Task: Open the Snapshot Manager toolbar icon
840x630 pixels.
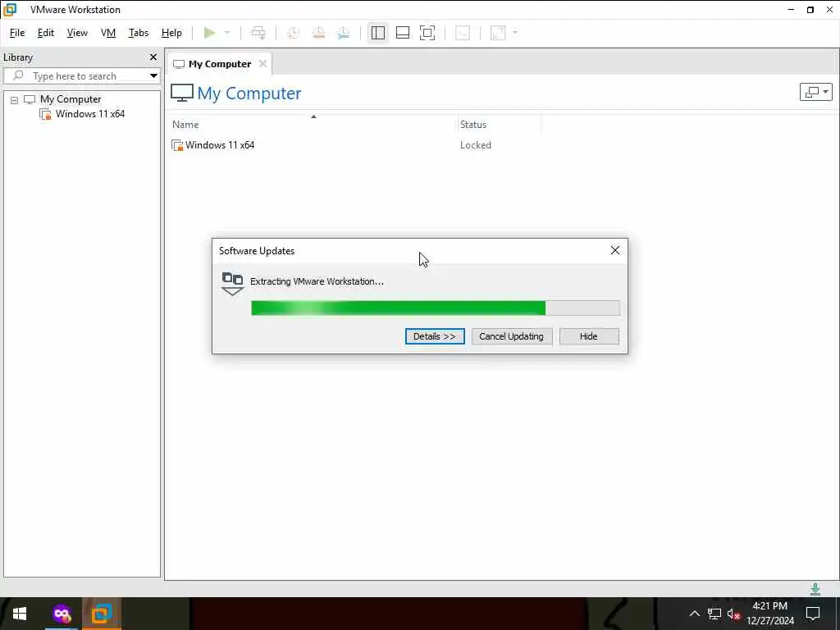Action: [x=344, y=33]
